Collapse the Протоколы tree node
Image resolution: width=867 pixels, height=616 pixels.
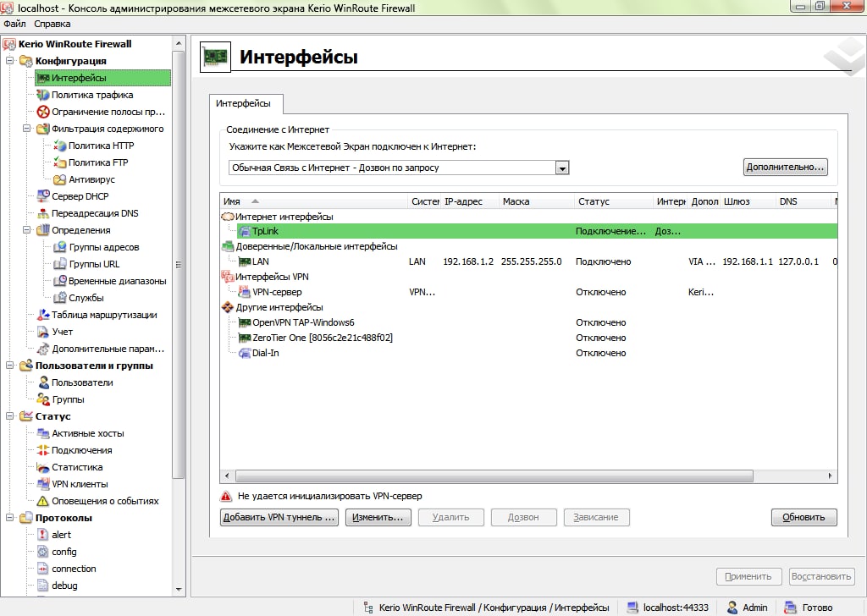(9, 518)
